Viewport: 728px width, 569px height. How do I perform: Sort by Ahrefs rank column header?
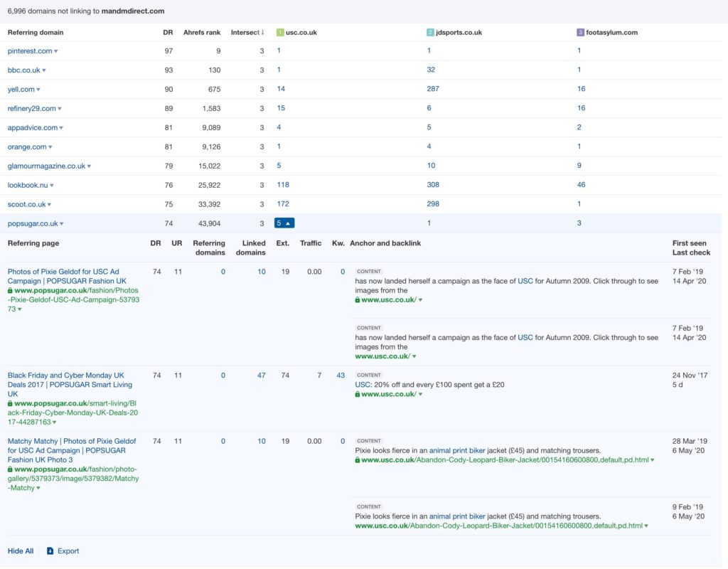(202, 33)
